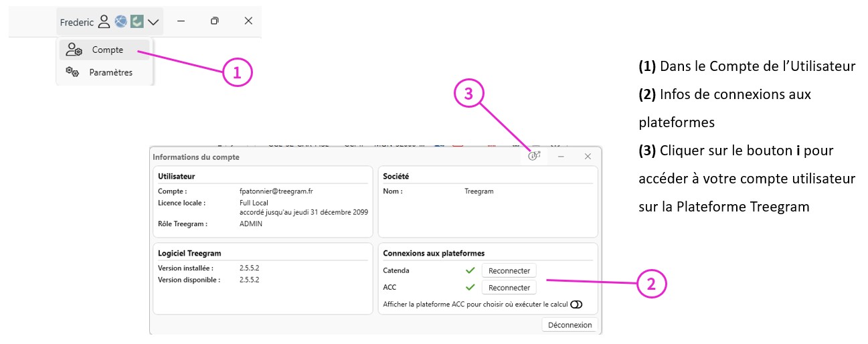Click the account gear icon beside Compte

74,50
